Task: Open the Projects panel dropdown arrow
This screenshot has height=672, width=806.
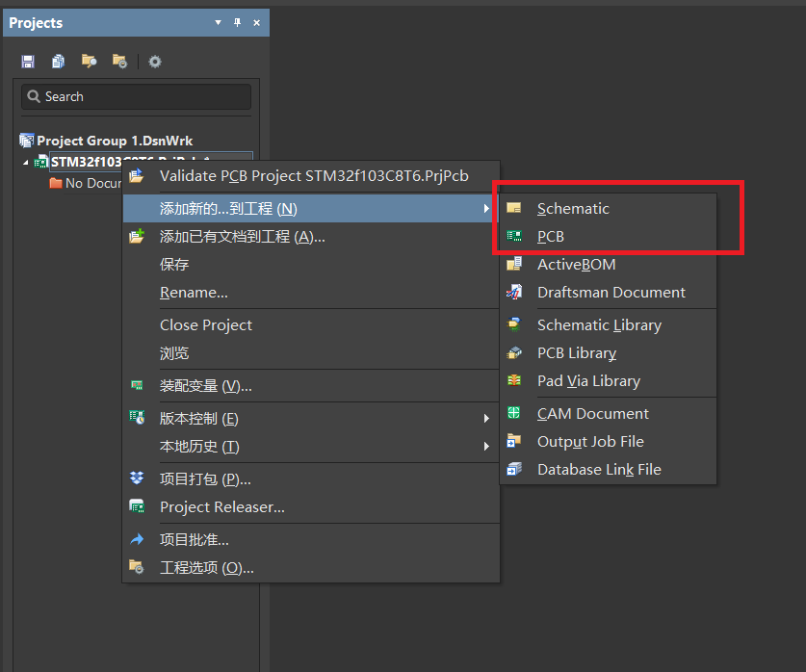Action: (x=218, y=22)
